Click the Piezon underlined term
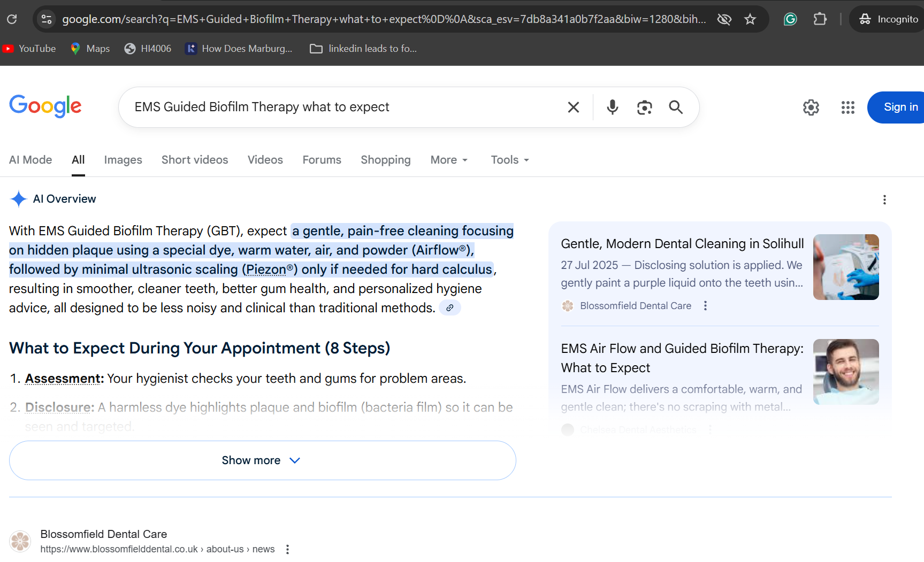The image size is (924, 562). tap(266, 270)
